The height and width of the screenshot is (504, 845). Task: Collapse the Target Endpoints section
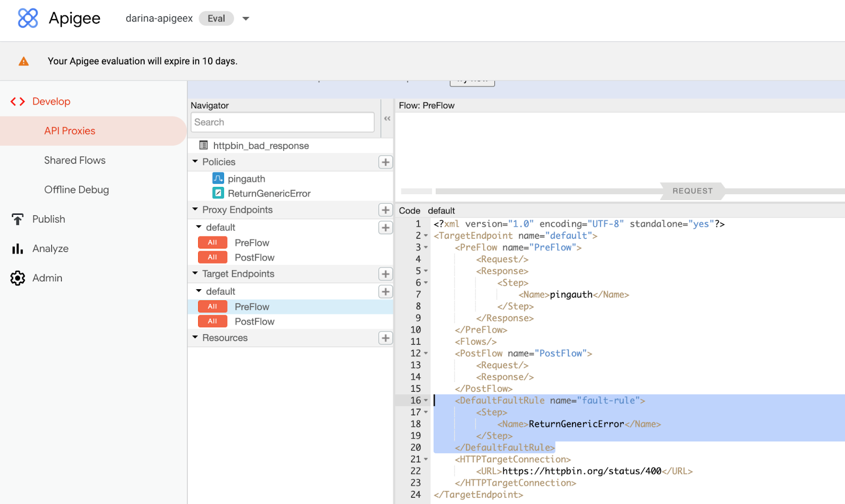(x=195, y=273)
